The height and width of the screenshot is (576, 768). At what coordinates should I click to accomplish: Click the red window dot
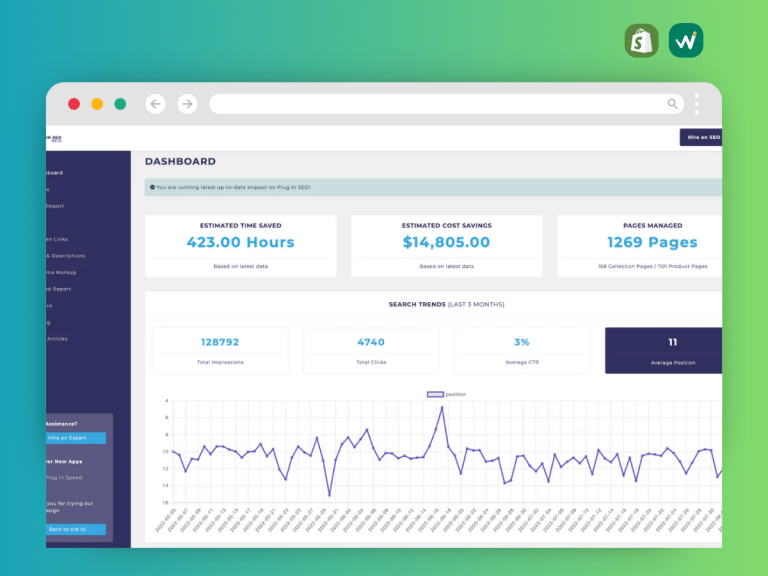74,104
